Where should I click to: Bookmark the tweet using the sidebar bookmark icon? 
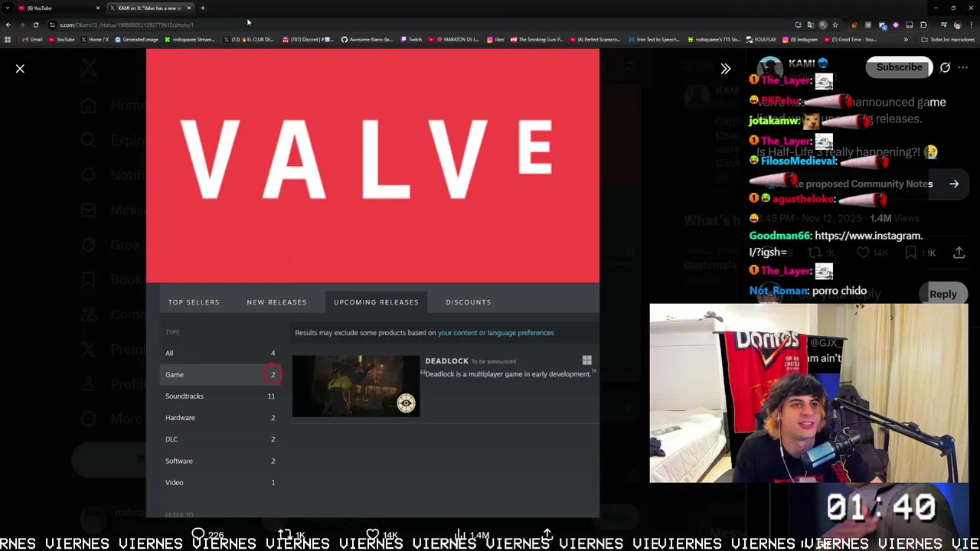910,253
